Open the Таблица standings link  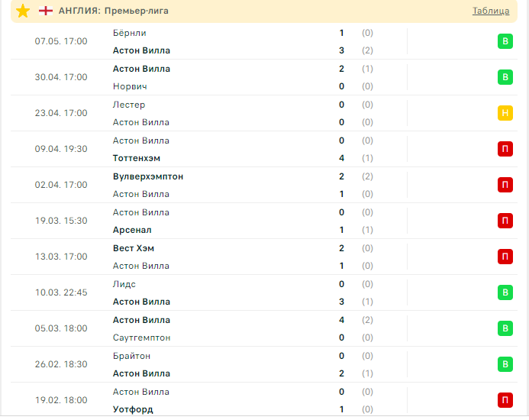491,11
